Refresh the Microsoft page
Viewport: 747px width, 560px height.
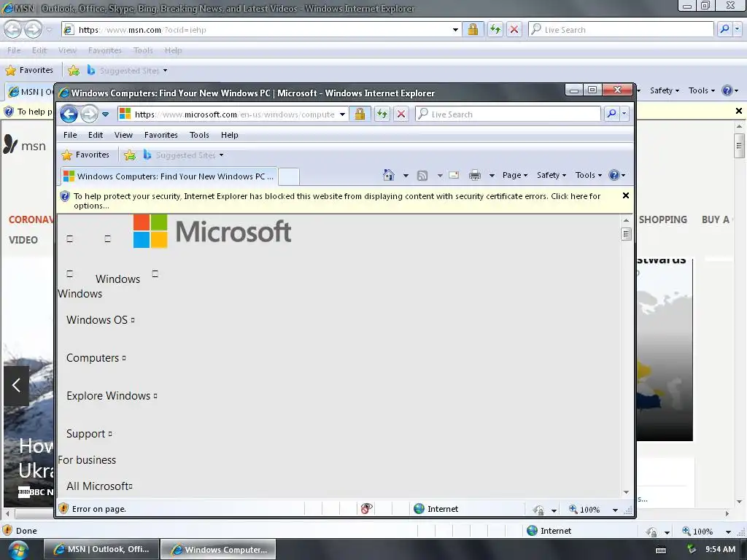(382, 114)
